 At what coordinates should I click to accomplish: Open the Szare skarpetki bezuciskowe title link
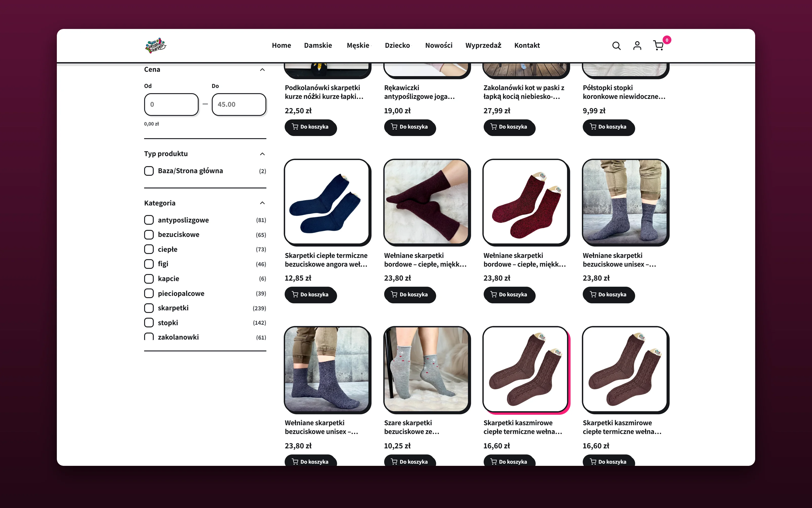click(411, 427)
